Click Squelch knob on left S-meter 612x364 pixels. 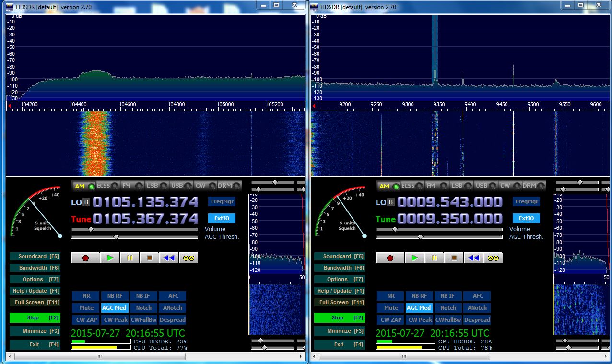(60, 235)
